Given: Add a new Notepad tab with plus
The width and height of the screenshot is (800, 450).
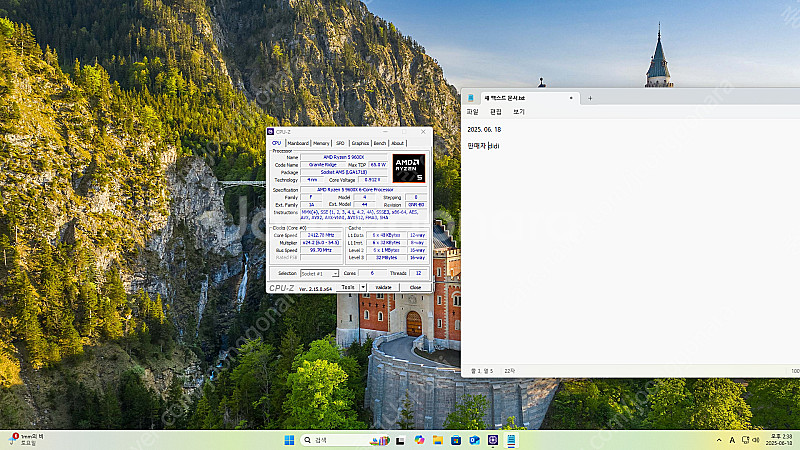Looking at the screenshot, I should pos(590,98).
